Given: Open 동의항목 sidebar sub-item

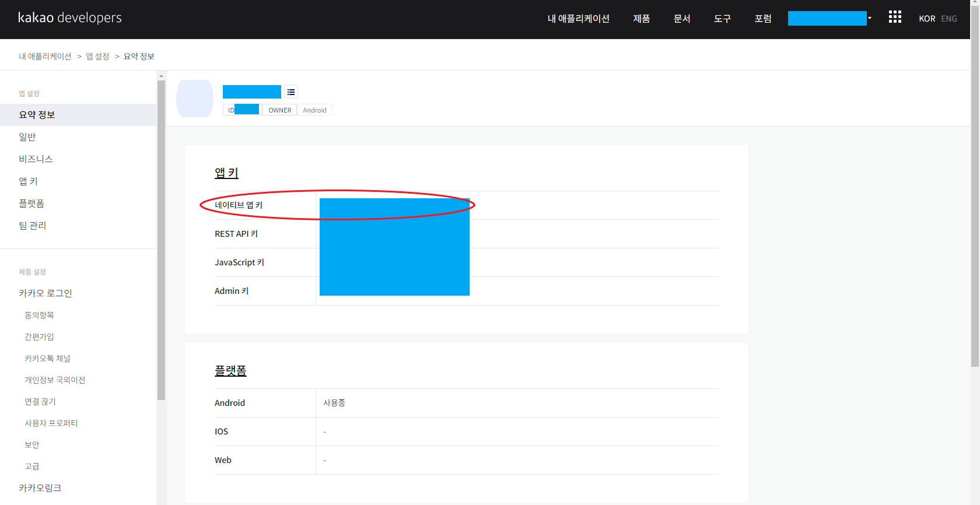Looking at the screenshot, I should (x=39, y=315).
